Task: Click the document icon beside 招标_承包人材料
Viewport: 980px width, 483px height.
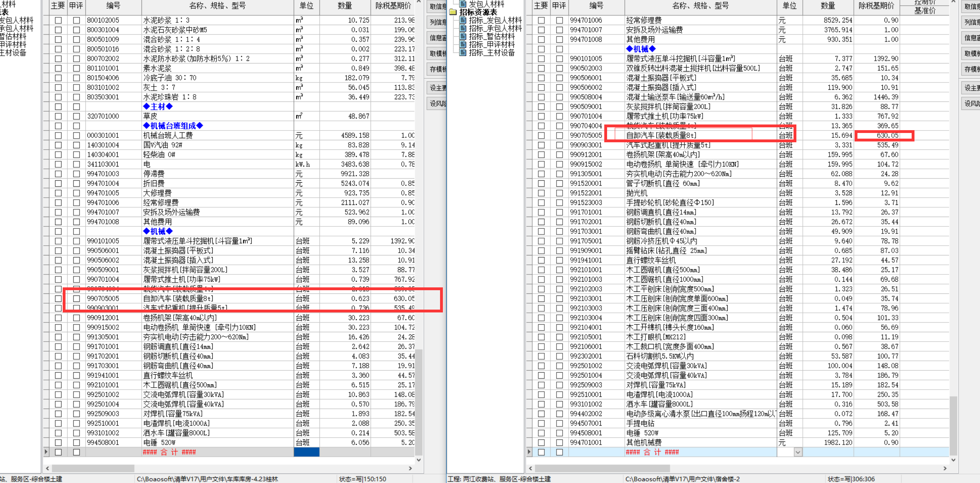Action: click(x=463, y=28)
